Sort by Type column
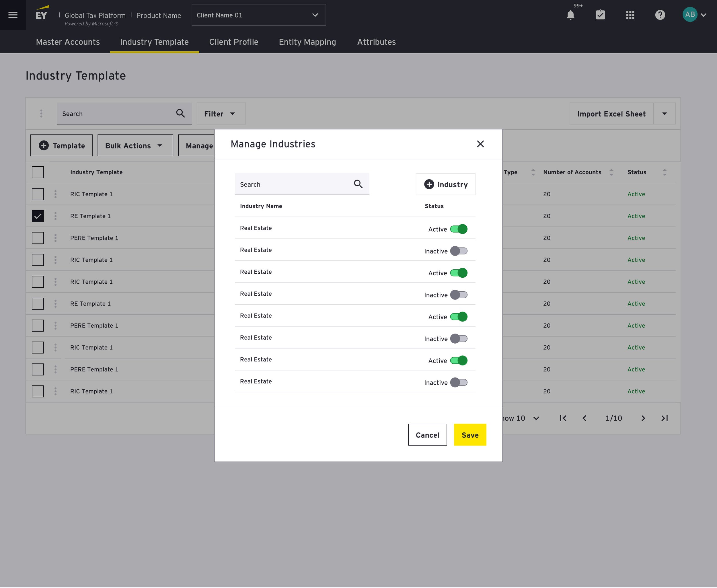717x588 pixels. coord(533,172)
